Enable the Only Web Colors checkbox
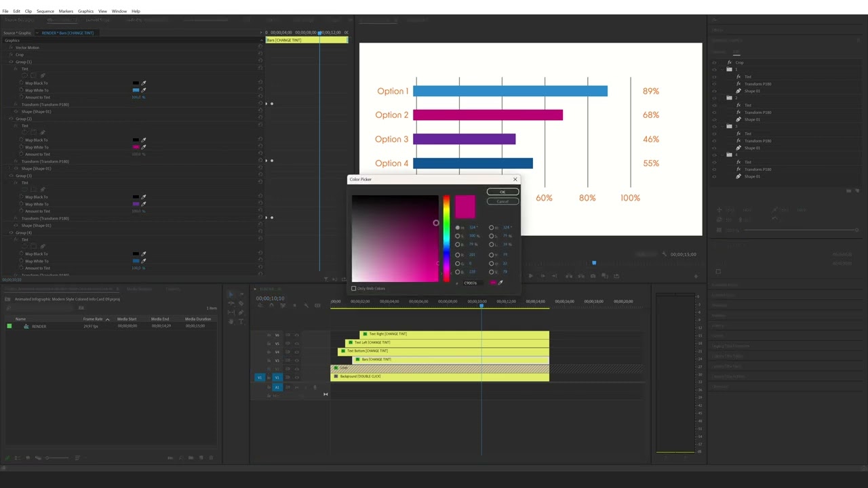 [353, 289]
